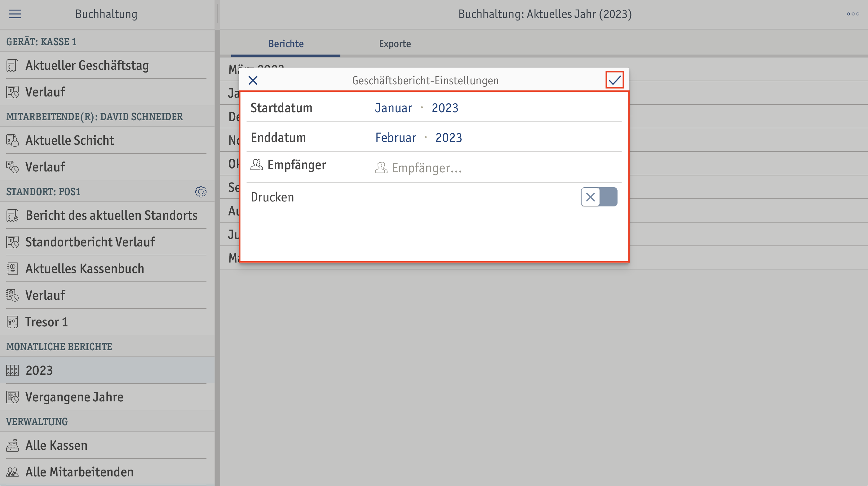Change Startdatum month Januar
Screen dimensions: 868x486
(393, 108)
